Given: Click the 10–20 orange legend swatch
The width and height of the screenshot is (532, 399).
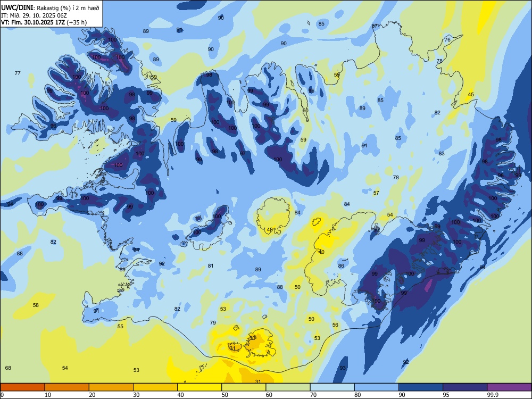Looking at the screenshot, I should (x=67, y=387).
